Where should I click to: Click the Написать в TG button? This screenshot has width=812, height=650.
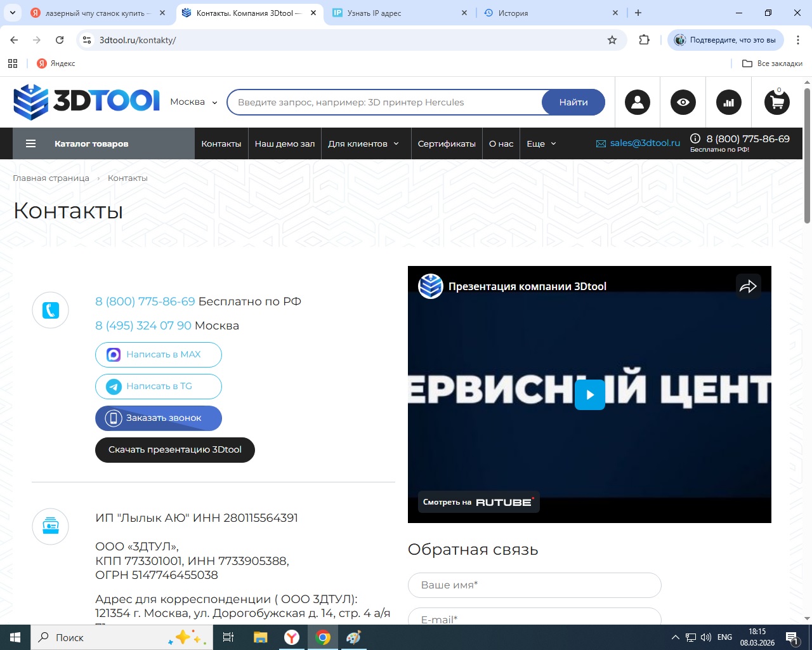pyautogui.click(x=159, y=387)
